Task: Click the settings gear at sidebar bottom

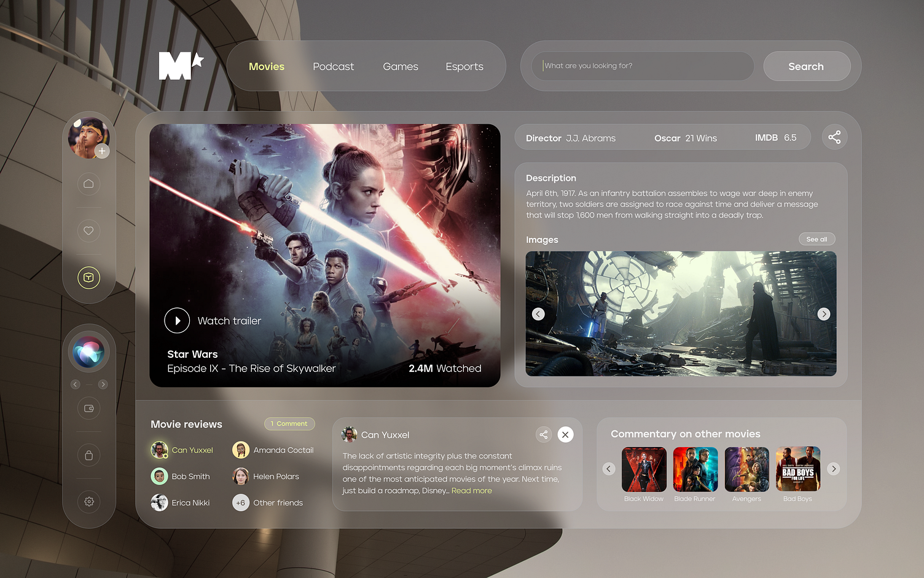Action: coord(88,502)
